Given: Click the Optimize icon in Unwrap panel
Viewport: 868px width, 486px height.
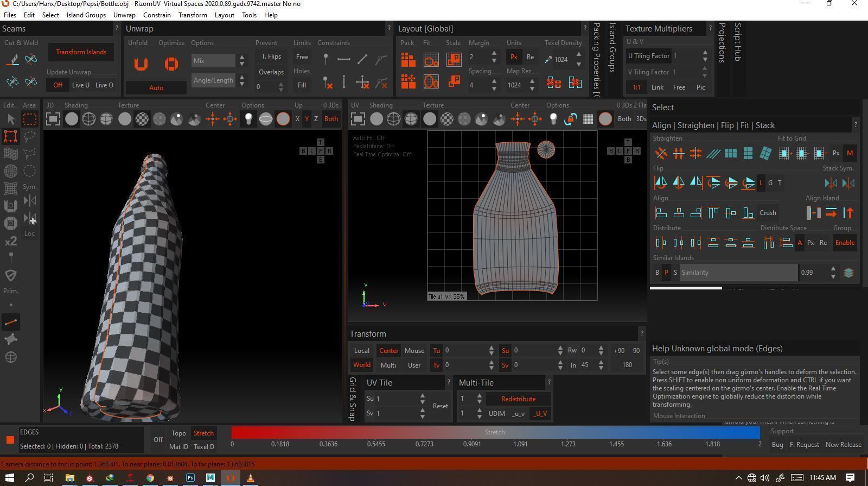Looking at the screenshot, I should [171, 64].
